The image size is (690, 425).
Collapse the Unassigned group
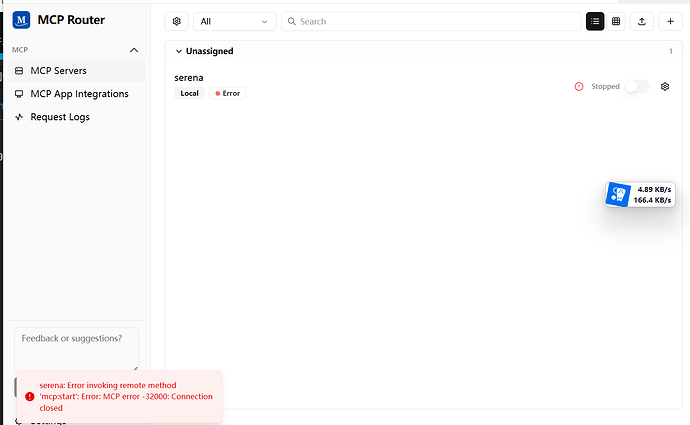[x=179, y=51]
